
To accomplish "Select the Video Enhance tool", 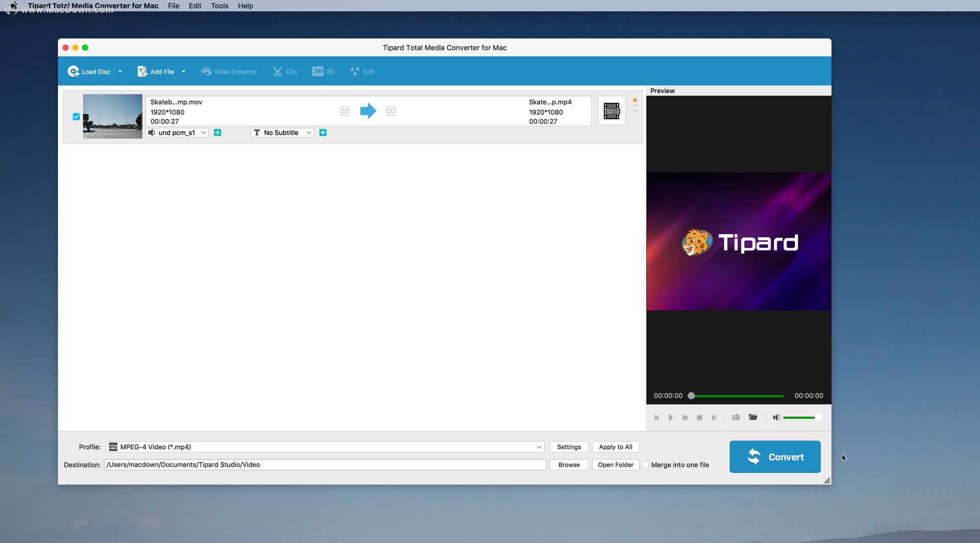I will coord(229,71).
